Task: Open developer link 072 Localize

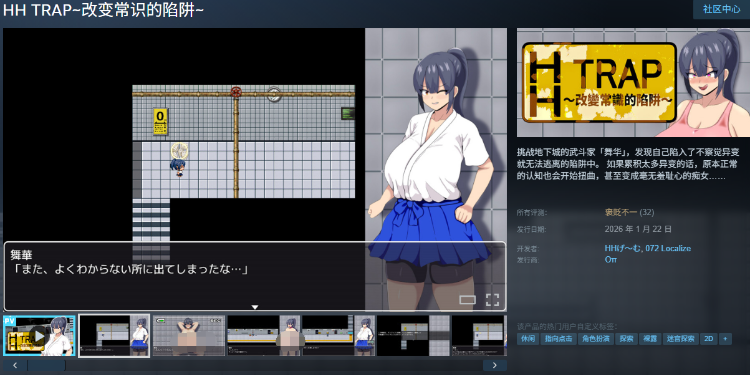Action: (x=668, y=248)
